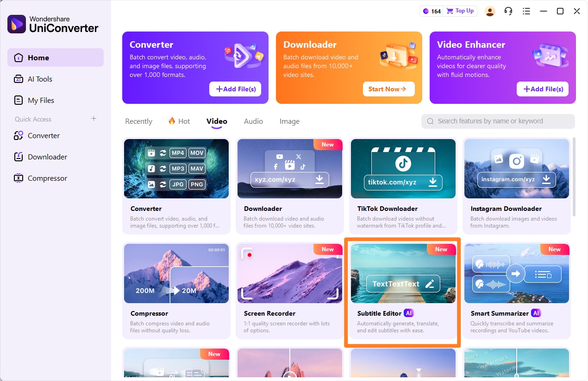The image size is (588, 381).
Task: Open the hamburger menu list icon
Action: point(526,11)
